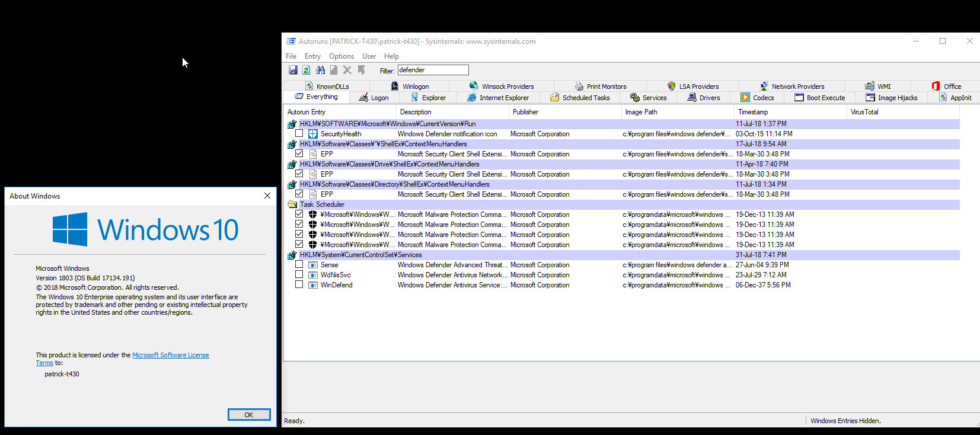The height and width of the screenshot is (435, 980).
Task: Select the Everything tab
Action: [317, 97]
